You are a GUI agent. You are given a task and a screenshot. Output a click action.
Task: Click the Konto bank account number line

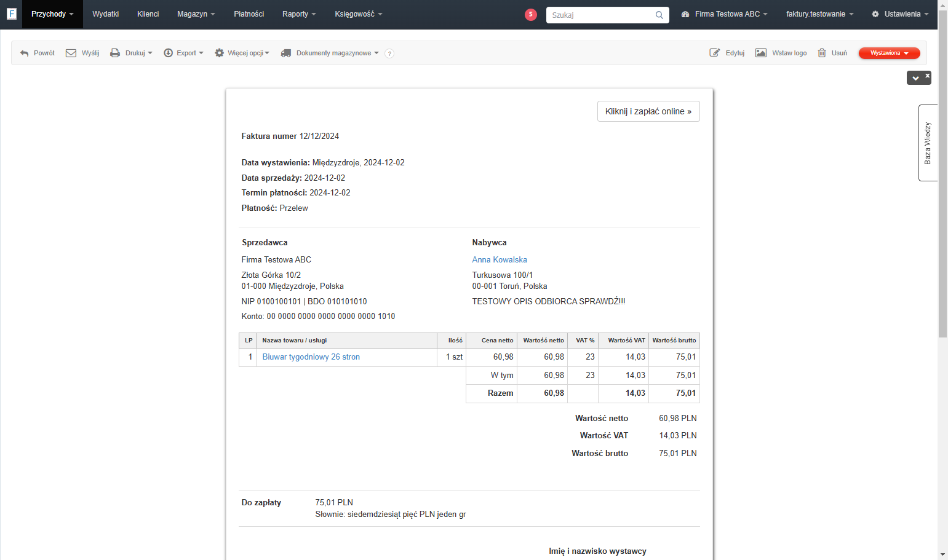(x=319, y=317)
